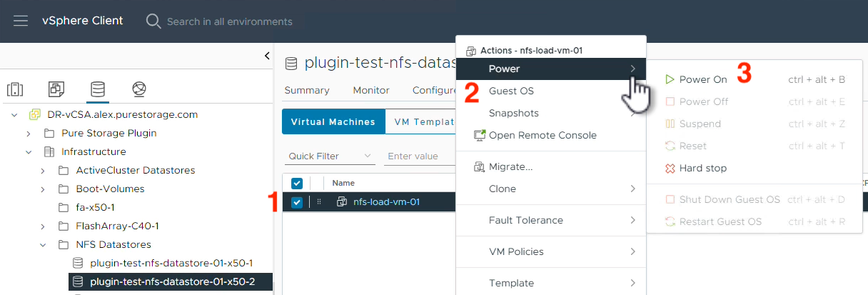868x295 pixels.
Task: Click the search magnifier icon
Action: coord(153,21)
